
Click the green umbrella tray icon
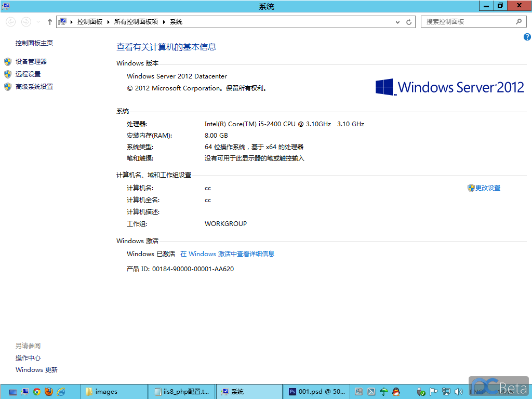coord(384,392)
